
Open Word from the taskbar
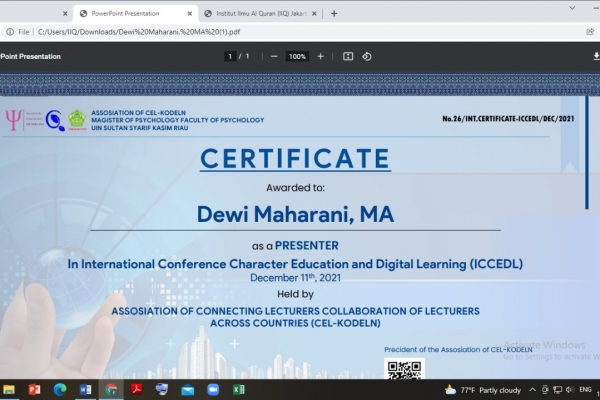[x=85, y=390]
